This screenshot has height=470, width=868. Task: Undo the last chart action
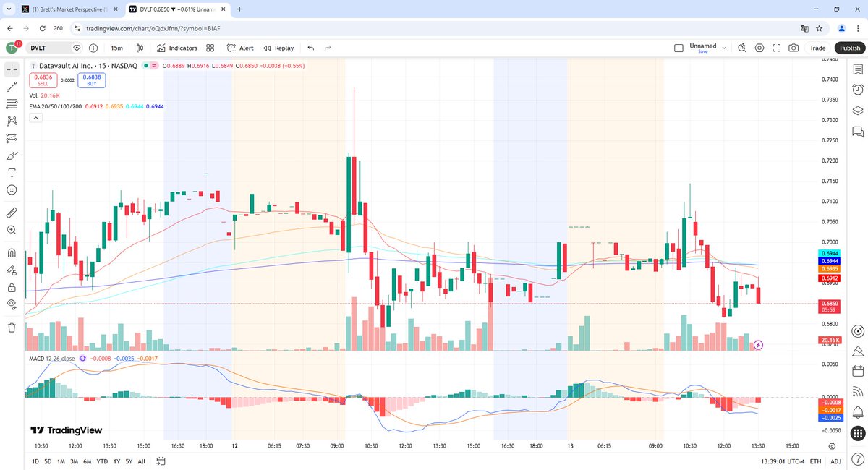pyautogui.click(x=311, y=48)
